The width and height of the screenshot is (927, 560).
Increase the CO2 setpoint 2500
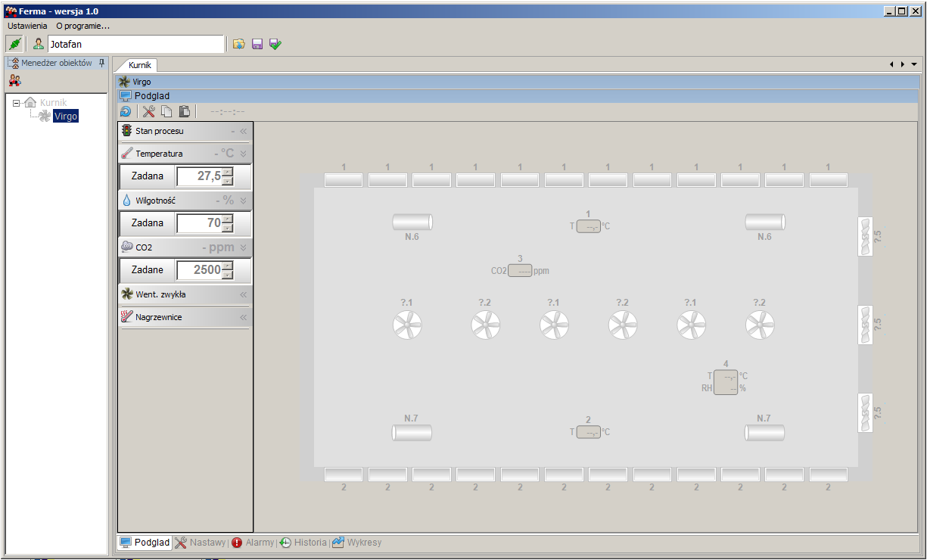pos(227,266)
